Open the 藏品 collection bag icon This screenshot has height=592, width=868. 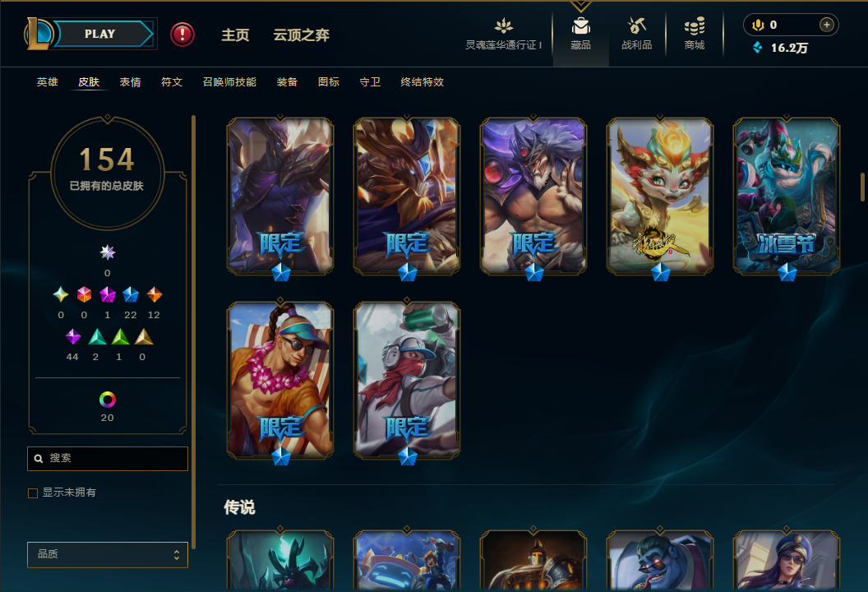pyautogui.click(x=580, y=26)
